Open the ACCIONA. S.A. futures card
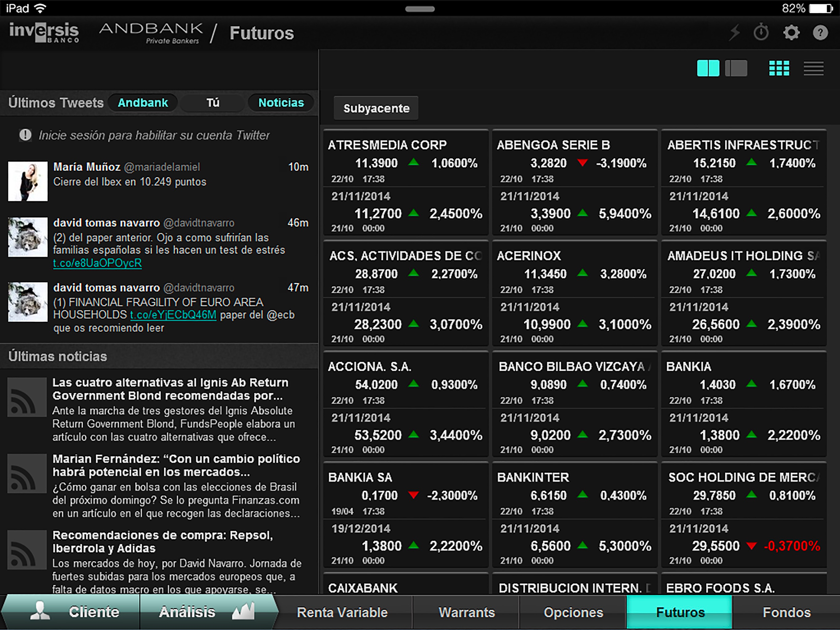Screen dimensions: 840x630 pos(406,404)
